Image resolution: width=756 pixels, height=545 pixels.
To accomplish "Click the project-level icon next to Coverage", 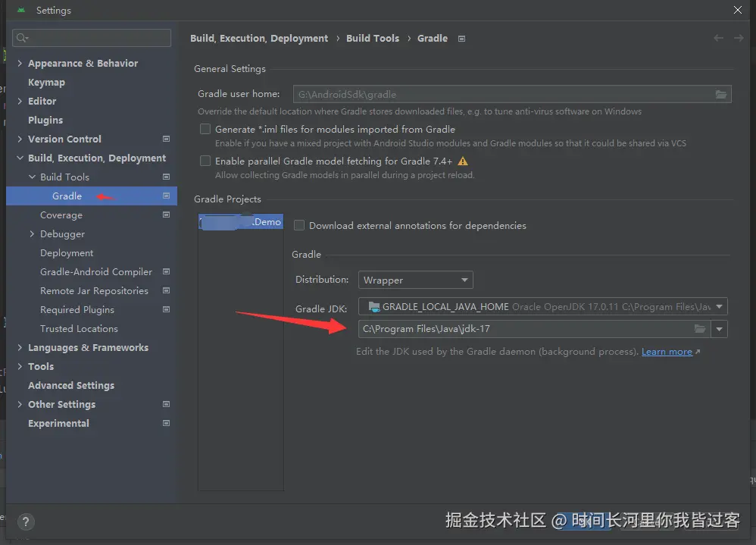I will pyautogui.click(x=167, y=215).
